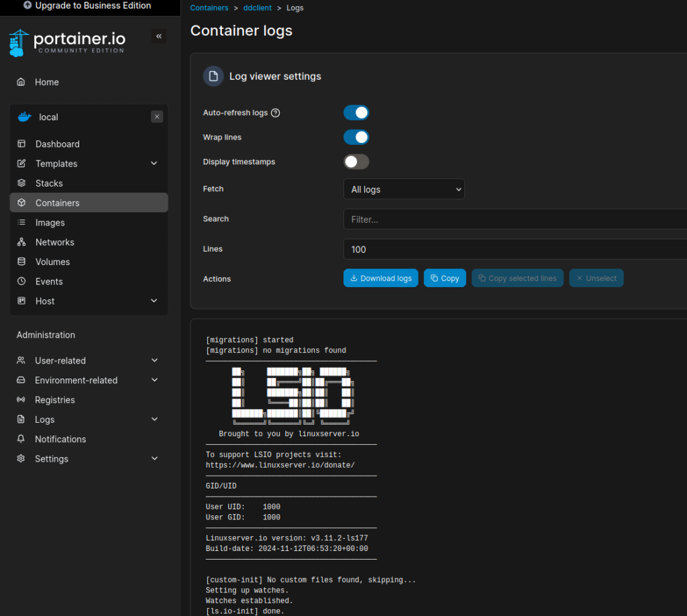Click the log line "[migrations] started"
Screen dimensions: 687x616
[x=250, y=340]
